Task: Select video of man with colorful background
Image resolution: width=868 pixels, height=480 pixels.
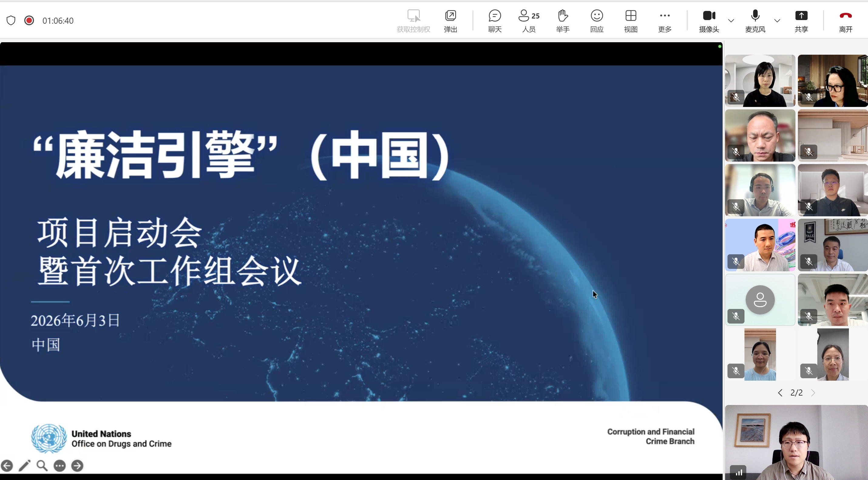Action: [x=760, y=245]
